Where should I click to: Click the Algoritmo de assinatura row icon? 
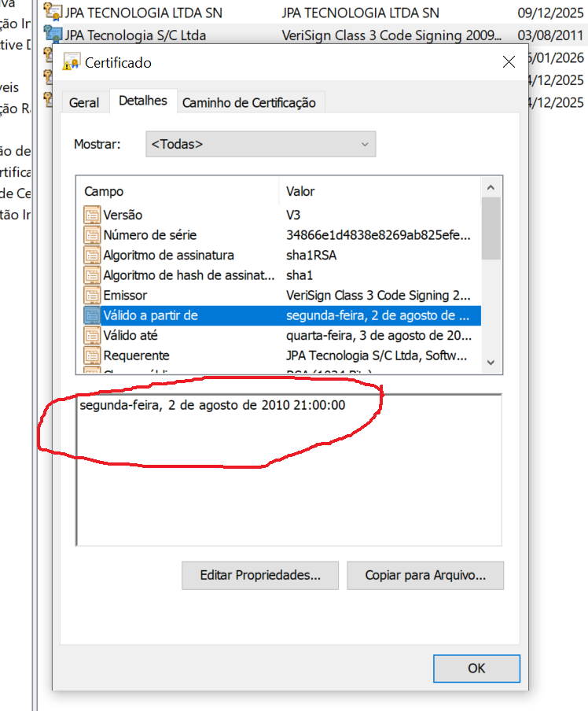(x=92, y=256)
